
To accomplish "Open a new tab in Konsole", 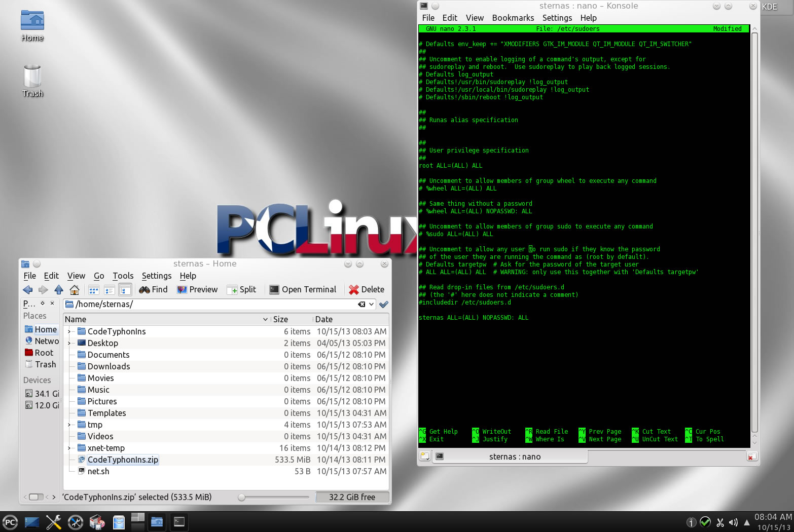I will 425,457.
